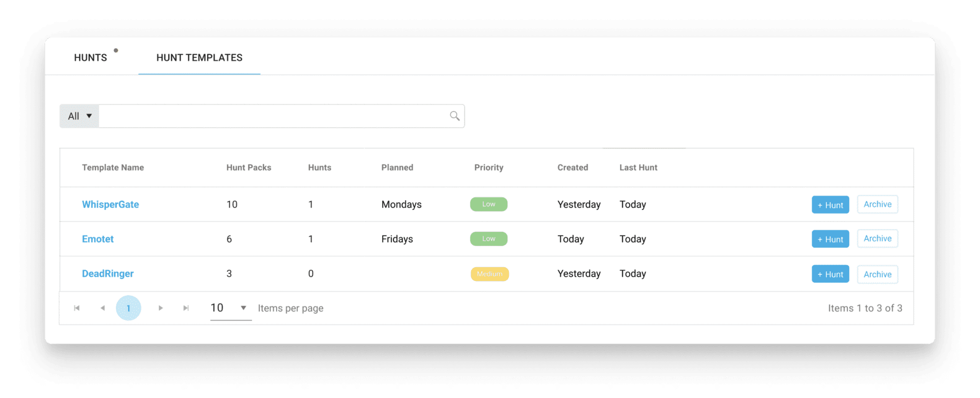Click the search magnifier icon
The height and width of the screenshot is (398, 980).
[x=454, y=116]
